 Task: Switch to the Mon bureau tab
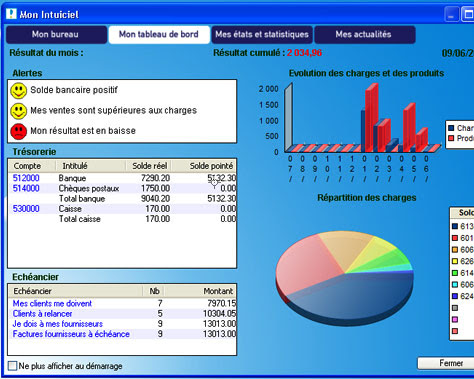(56, 35)
